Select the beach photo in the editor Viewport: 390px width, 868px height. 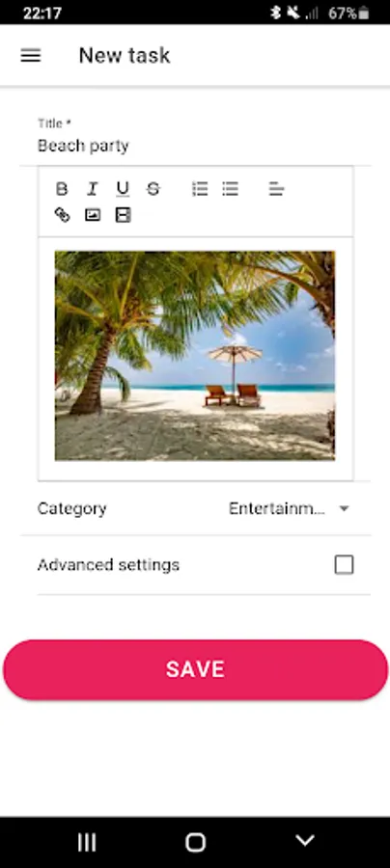point(194,355)
